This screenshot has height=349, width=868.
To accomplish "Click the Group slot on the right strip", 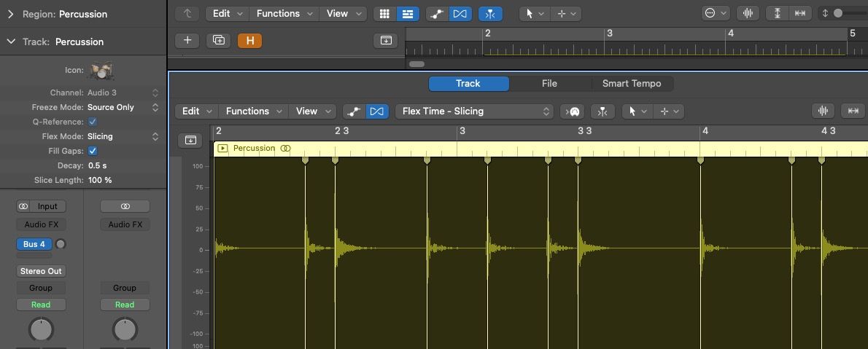I will tap(125, 288).
